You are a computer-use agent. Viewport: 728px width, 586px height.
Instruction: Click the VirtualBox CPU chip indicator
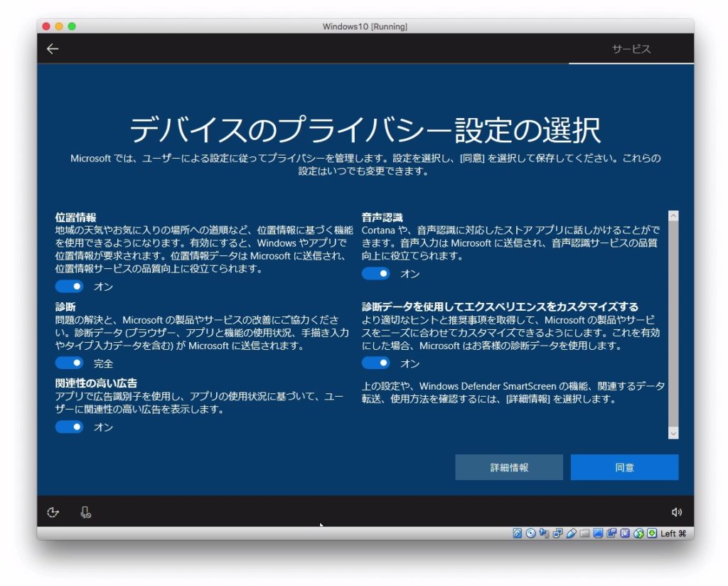point(625,533)
